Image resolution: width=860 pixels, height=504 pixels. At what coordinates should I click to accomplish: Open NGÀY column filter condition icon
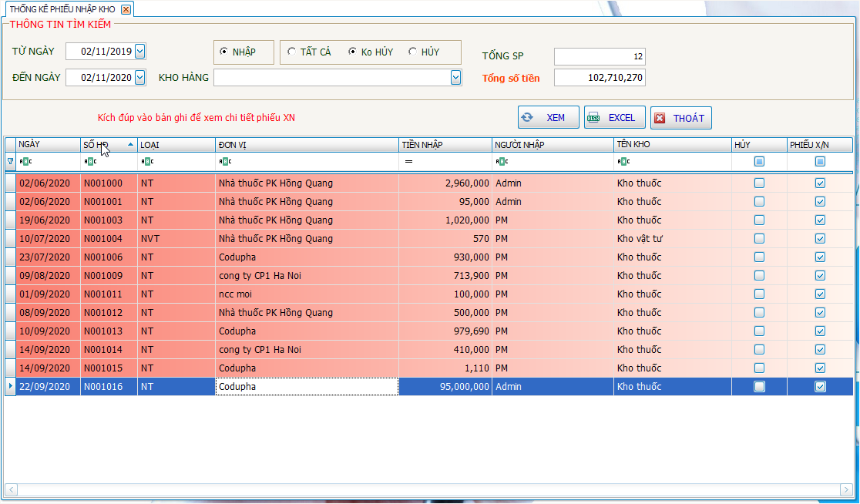pos(25,161)
